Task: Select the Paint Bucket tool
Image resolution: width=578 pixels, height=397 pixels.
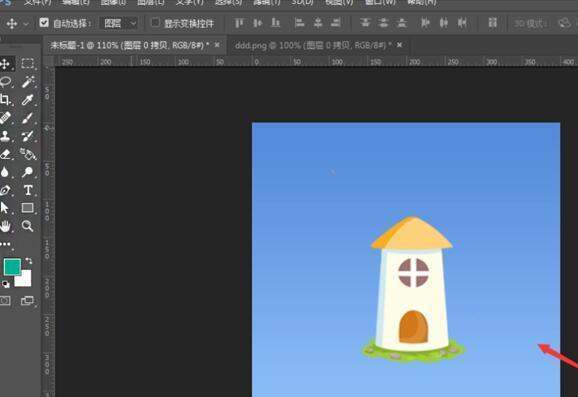Action: point(28,154)
